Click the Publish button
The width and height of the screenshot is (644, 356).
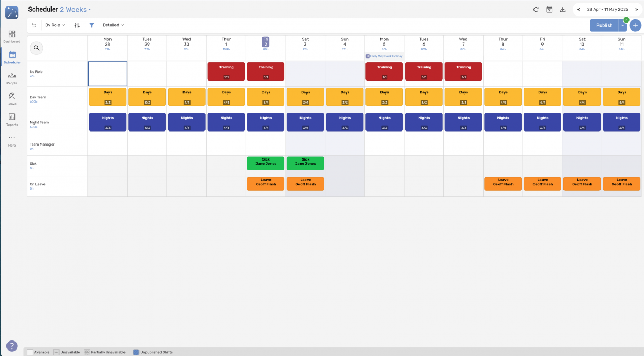tap(604, 25)
